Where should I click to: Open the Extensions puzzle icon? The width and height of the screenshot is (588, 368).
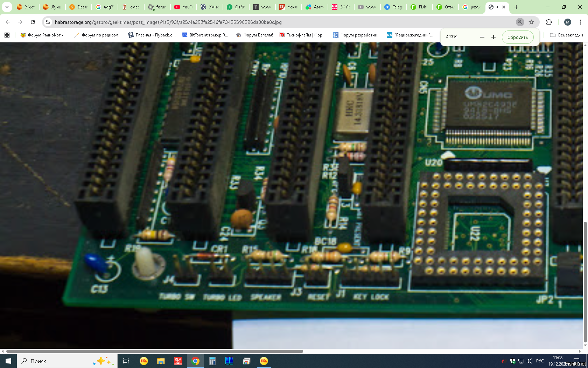(x=549, y=22)
